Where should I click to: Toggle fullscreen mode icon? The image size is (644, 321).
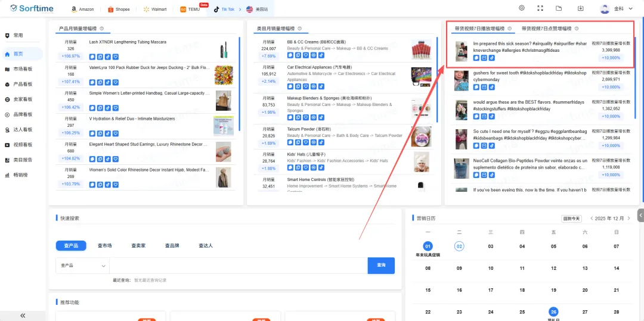pos(540,8)
